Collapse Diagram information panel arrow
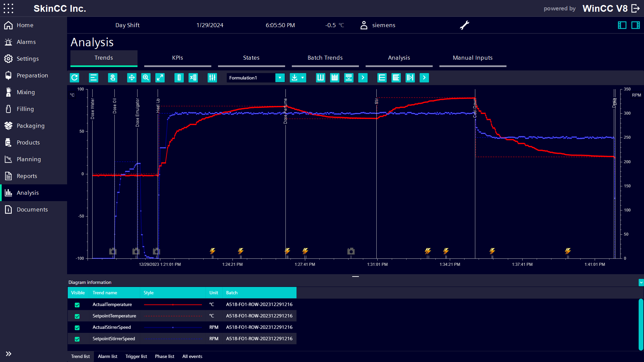The height and width of the screenshot is (362, 644). (641, 283)
